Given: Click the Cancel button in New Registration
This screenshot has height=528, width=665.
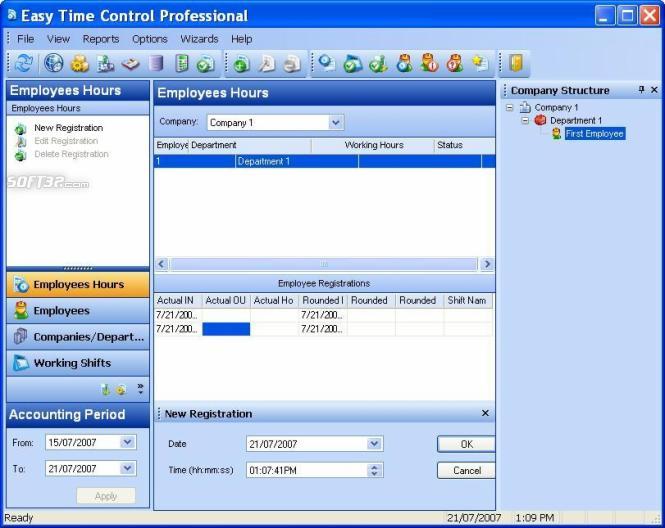Looking at the screenshot, I should click(466, 470).
